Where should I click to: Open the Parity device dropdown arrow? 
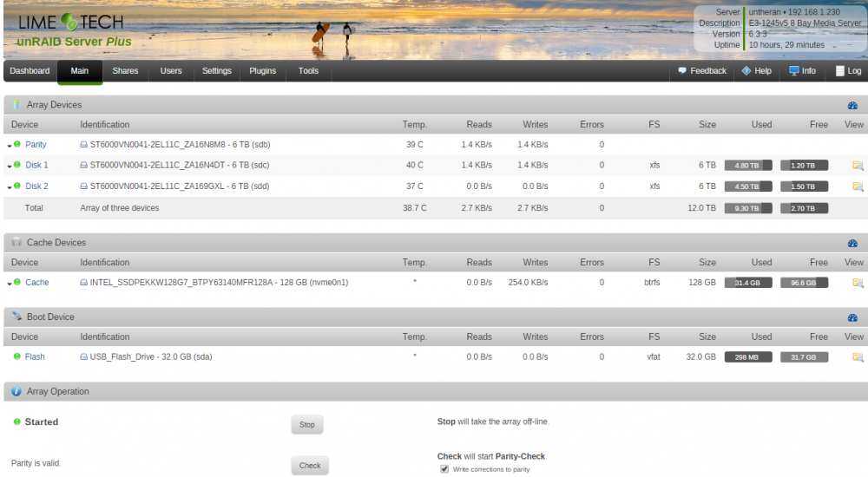(10, 146)
